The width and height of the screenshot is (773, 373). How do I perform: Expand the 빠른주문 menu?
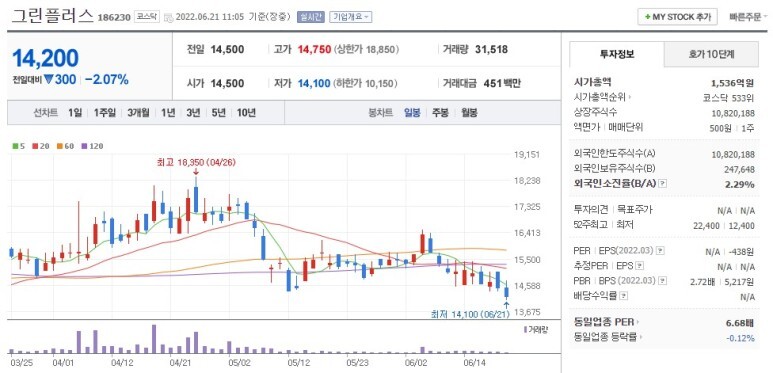(748, 17)
